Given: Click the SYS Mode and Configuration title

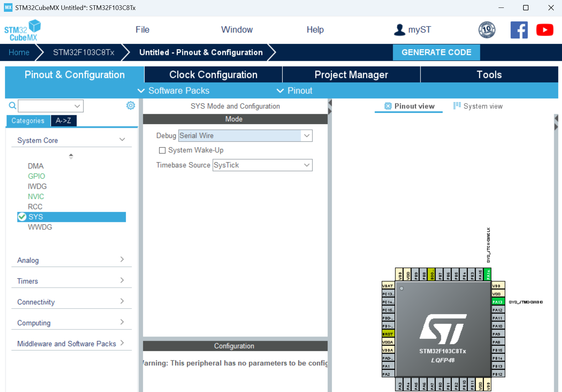Looking at the screenshot, I should [235, 106].
